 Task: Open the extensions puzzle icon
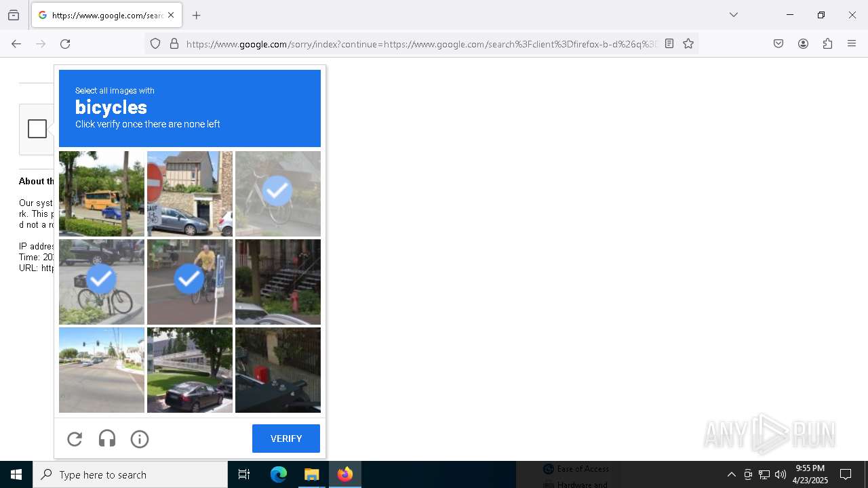(827, 44)
